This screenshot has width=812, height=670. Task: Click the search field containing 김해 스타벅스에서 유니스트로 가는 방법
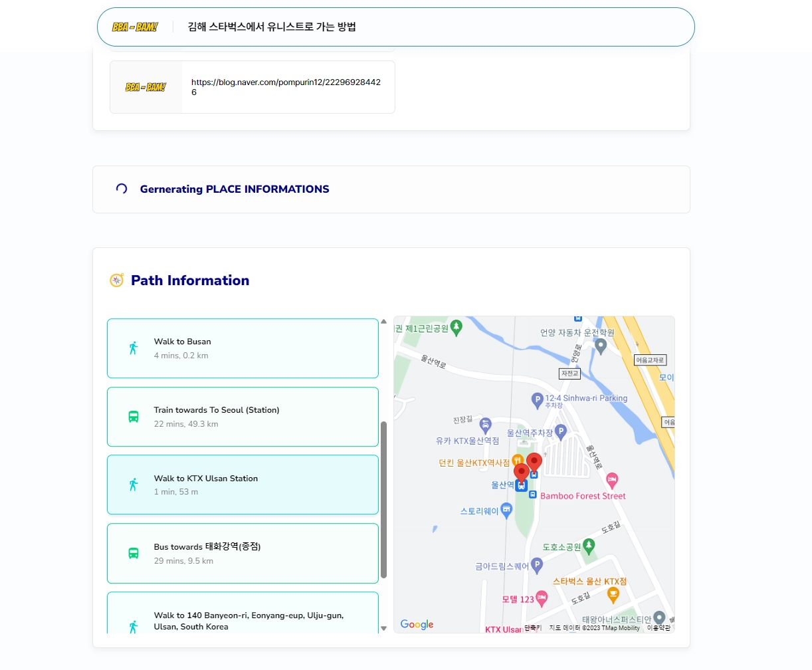click(395, 27)
